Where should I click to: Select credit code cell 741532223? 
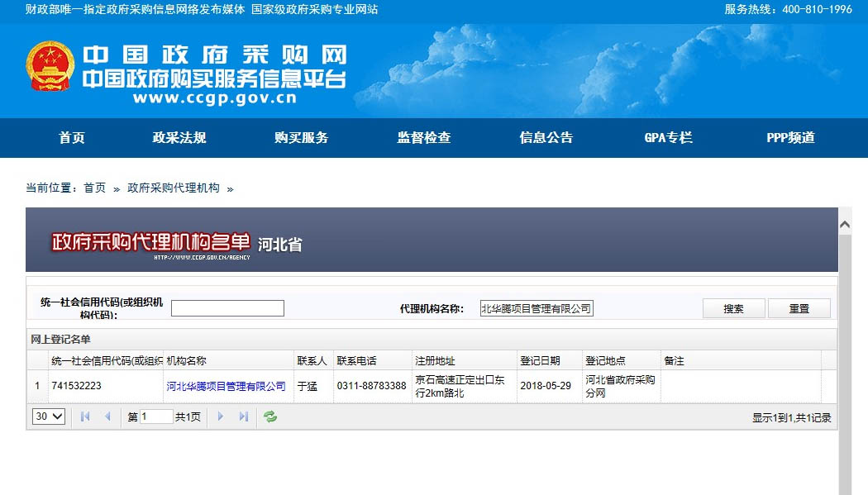(x=106, y=386)
